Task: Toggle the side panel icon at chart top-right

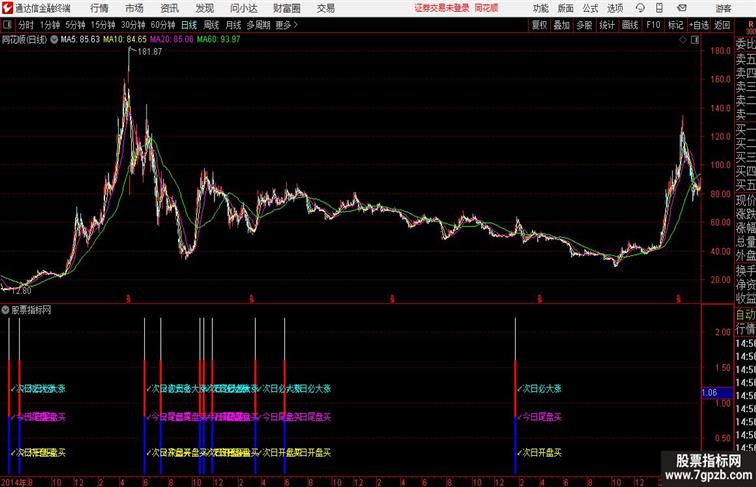Action: pyautogui.click(x=695, y=40)
